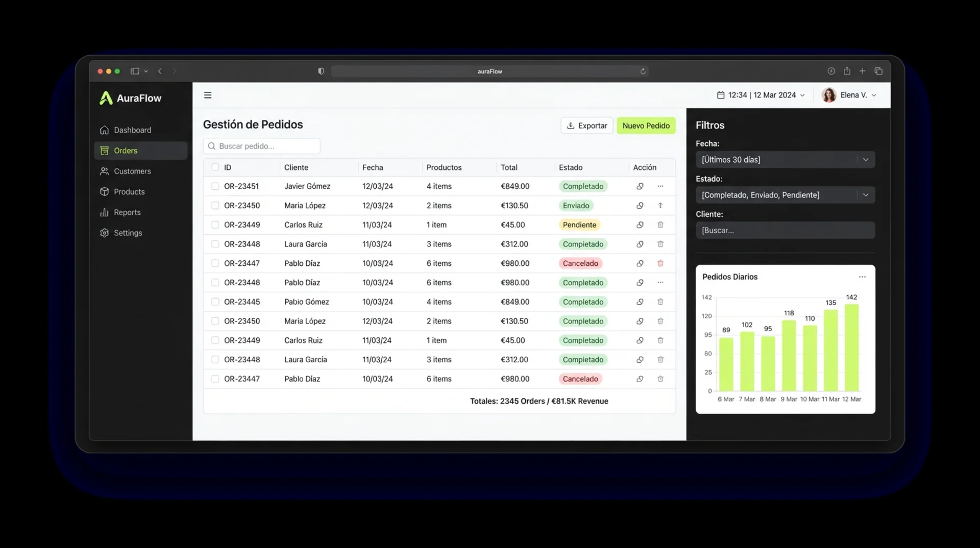Click the up-arrow icon for order with Enviado status

(x=660, y=206)
